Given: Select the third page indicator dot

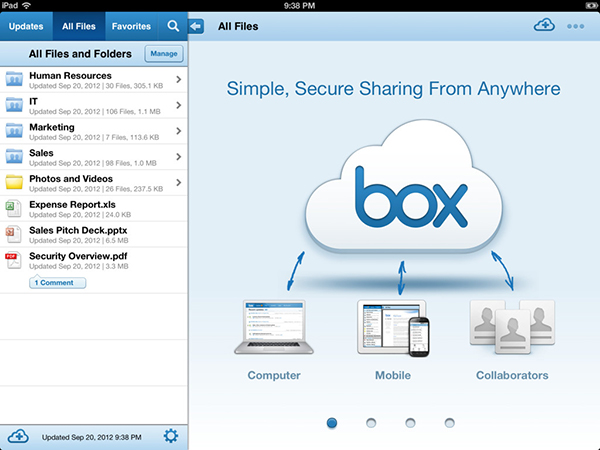Looking at the screenshot, I should [410, 423].
